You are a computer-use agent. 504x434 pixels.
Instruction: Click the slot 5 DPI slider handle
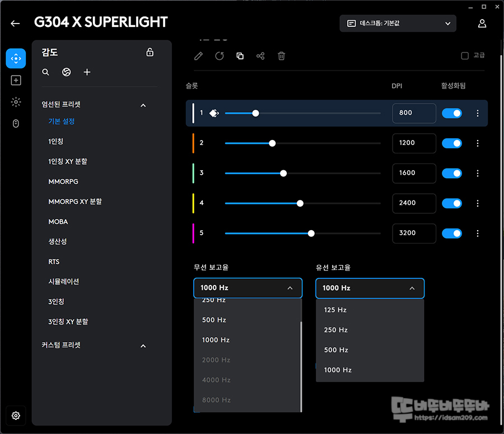(311, 234)
